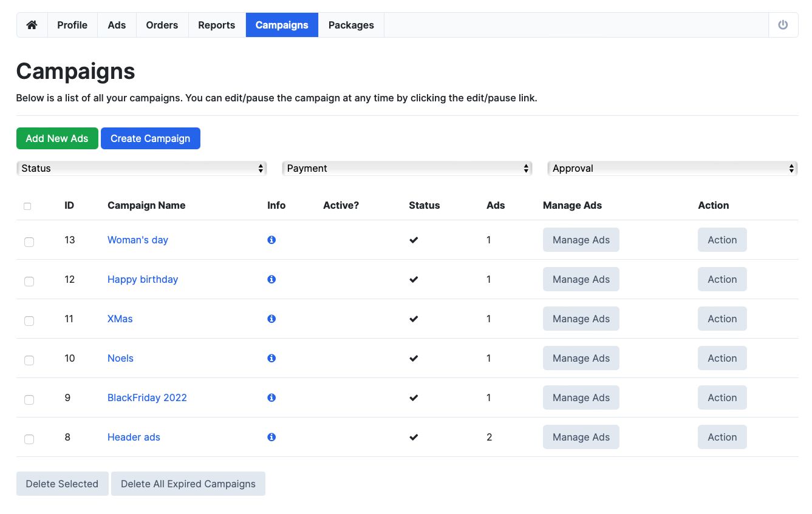Open Action menu for Woman's day
812x514 pixels.
pyautogui.click(x=722, y=240)
